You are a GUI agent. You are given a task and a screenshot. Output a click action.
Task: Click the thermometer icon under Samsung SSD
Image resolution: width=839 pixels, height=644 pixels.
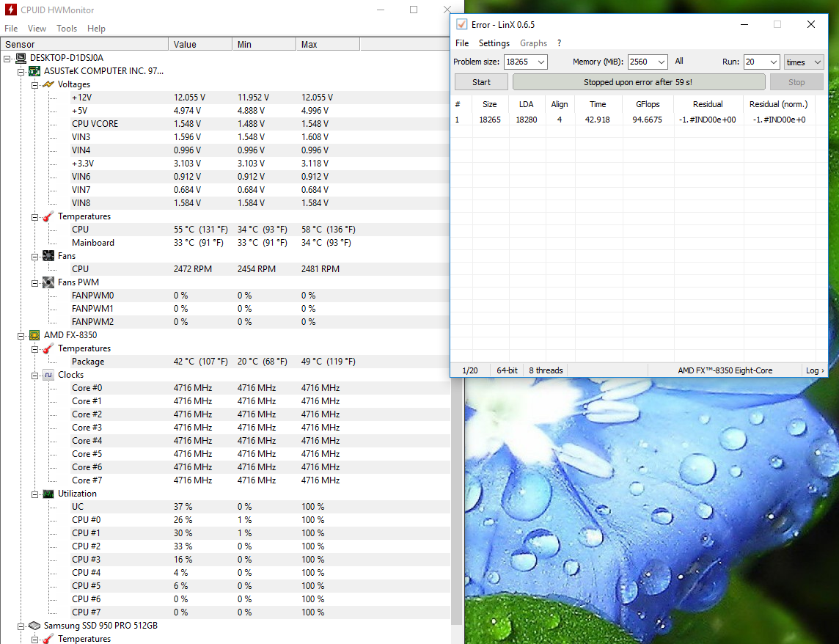[x=48, y=639]
